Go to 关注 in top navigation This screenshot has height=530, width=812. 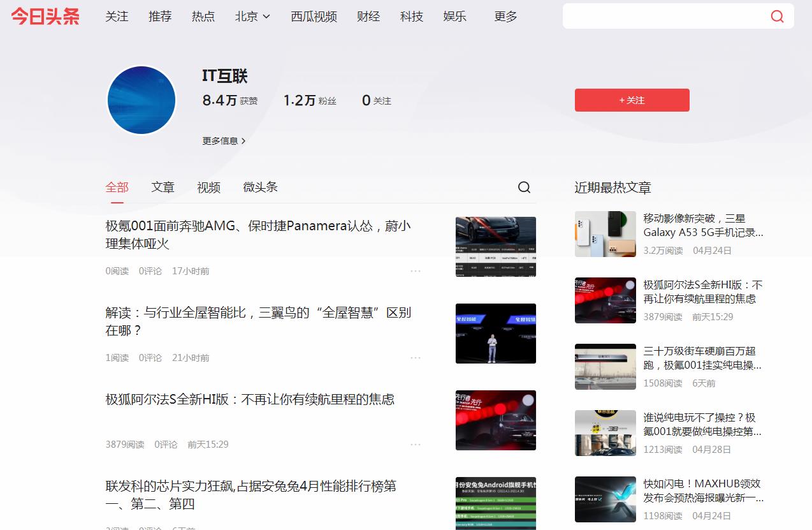(117, 17)
